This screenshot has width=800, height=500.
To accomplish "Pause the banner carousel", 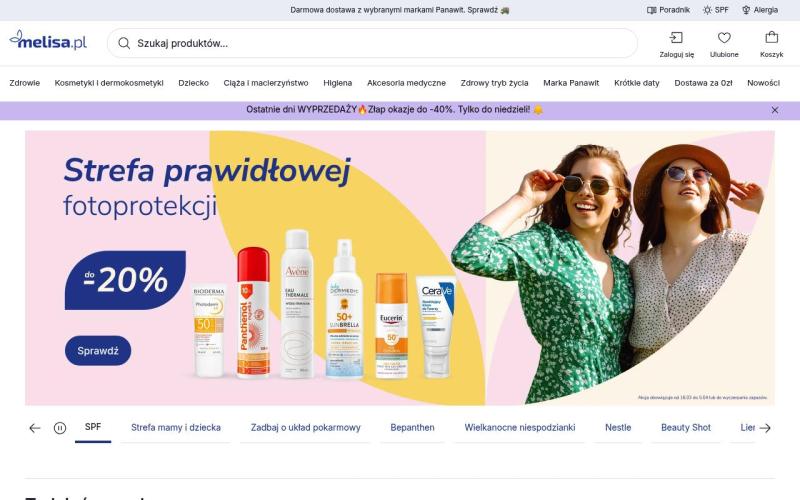I will (x=60, y=428).
